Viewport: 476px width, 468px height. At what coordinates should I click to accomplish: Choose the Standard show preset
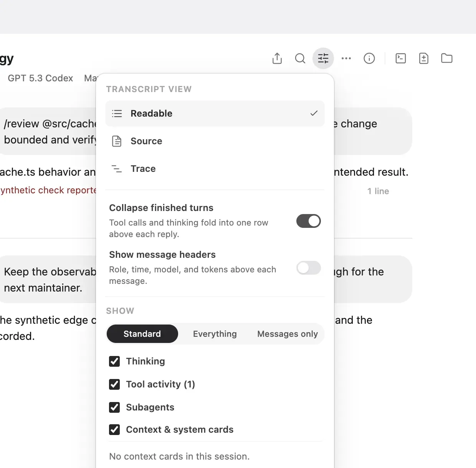click(142, 334)
